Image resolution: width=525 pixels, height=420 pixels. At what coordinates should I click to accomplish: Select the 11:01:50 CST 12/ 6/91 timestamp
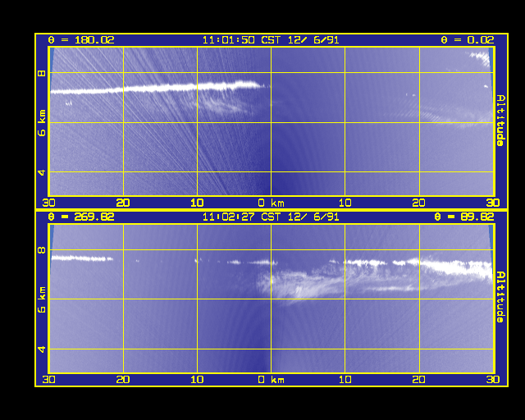[x=271, y=40]
